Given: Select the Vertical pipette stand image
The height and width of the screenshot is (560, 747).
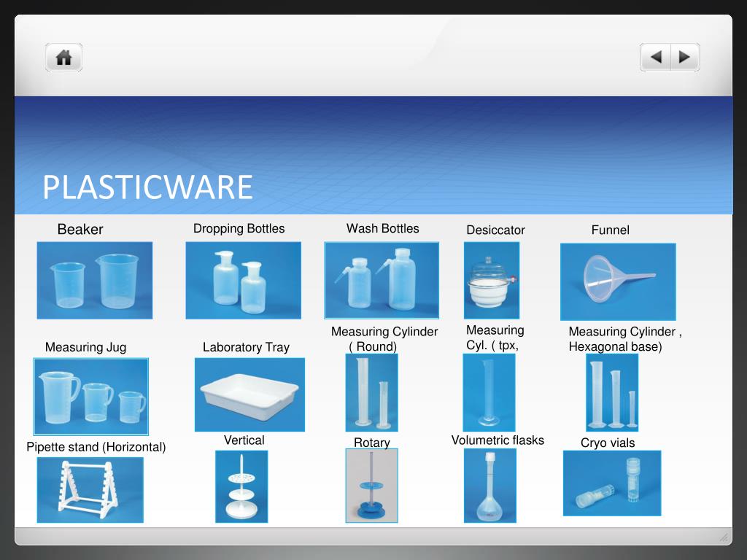Looking at the screenshot, I should coord(241,486).
